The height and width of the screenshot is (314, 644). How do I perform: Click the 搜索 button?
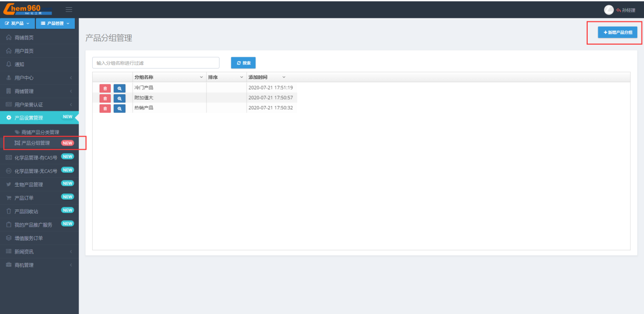click(243, 63)
